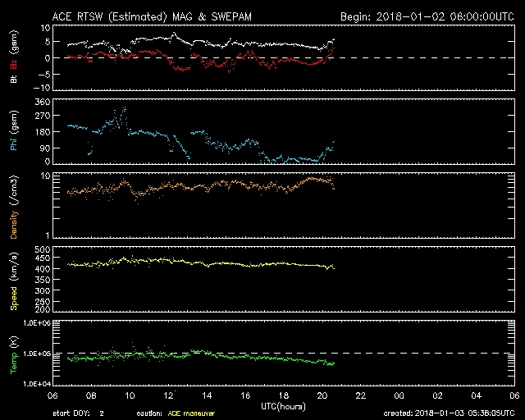The height and width of the screenshot is (420, 525).
Task: Click the Begin date timestamp at top right
Action: point(427,16)
